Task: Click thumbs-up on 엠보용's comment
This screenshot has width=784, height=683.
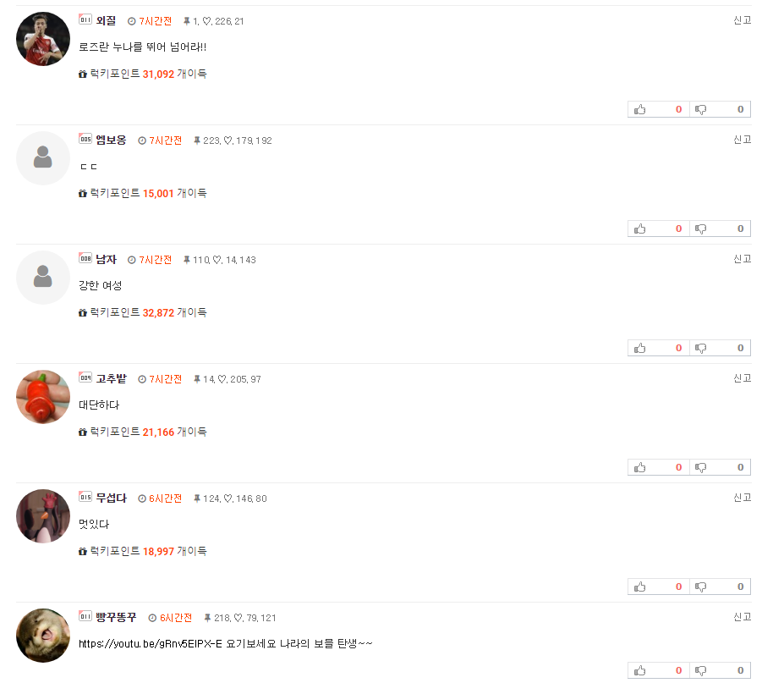Action: (x=659, y=229)
